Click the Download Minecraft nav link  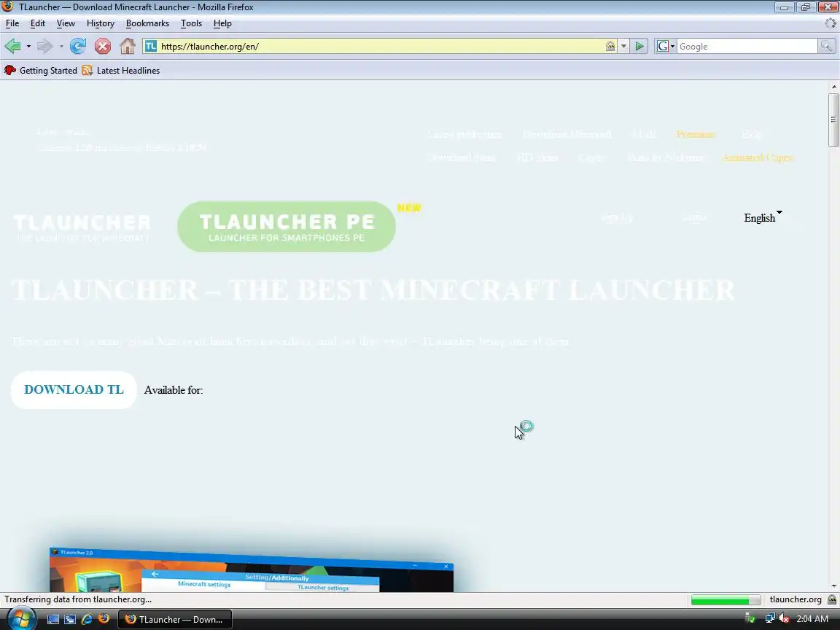click(x=567, y=134)
